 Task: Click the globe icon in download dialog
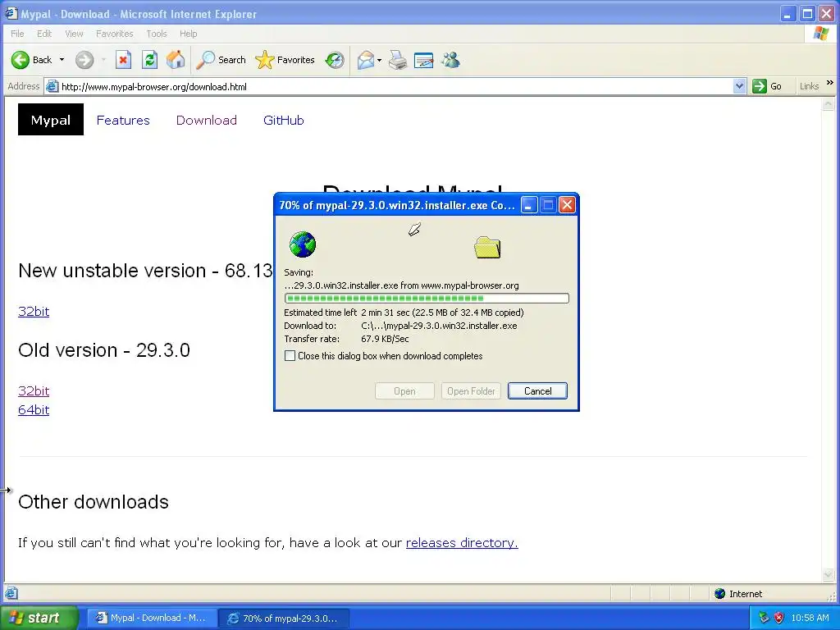pos(302,244)
